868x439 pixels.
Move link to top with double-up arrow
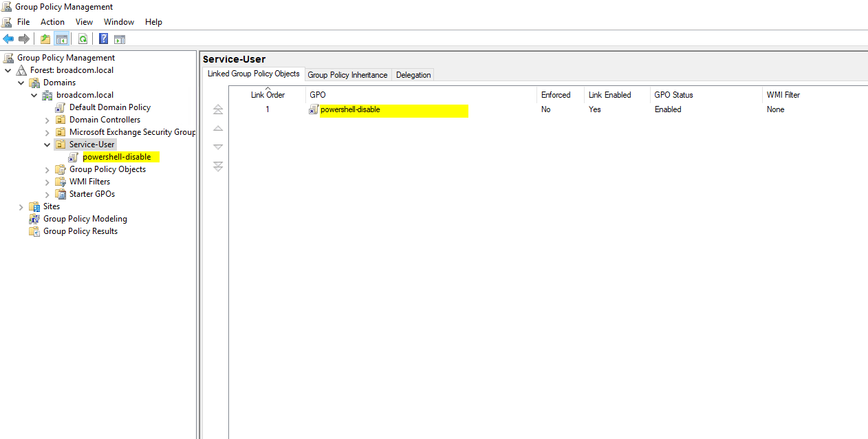(218, 109)
